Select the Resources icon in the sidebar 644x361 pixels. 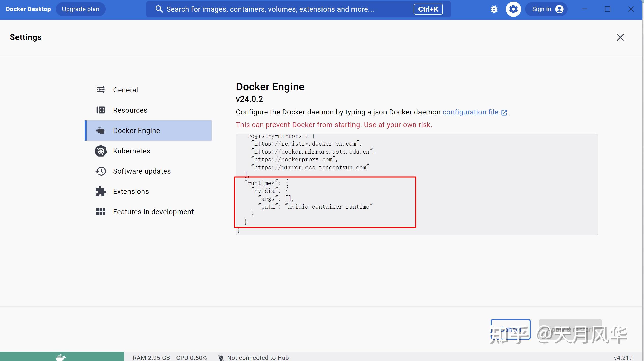pyautogui.click(x=101, y=110)
